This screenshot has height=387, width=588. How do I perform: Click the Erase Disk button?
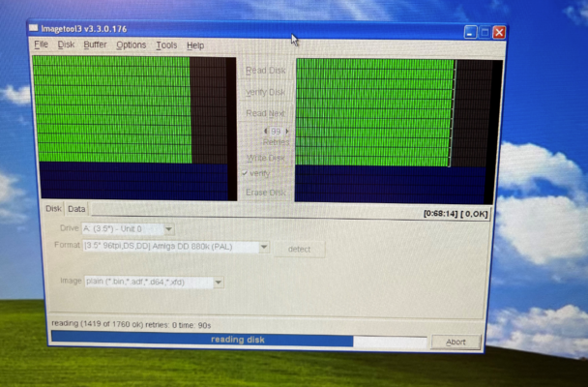[x=265, y=193]
